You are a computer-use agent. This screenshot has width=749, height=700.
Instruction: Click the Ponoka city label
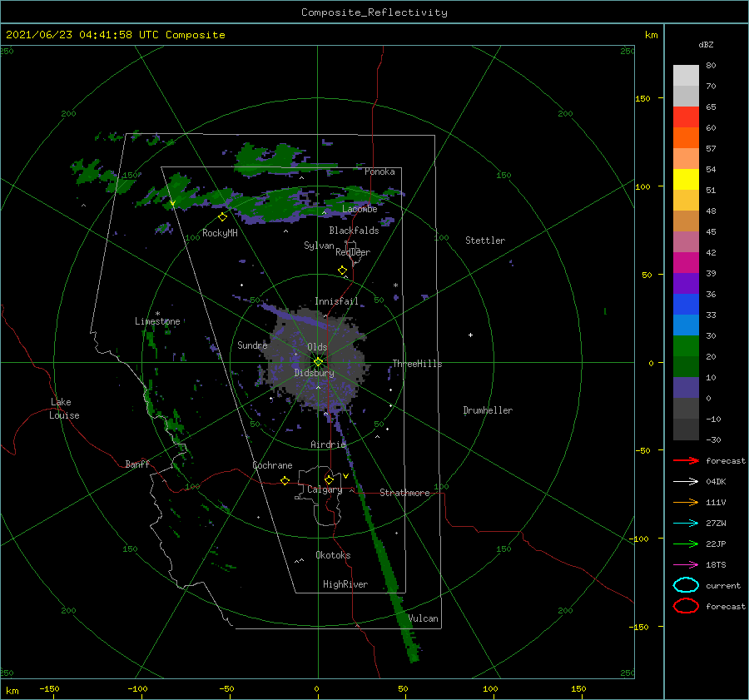[379, 171]
